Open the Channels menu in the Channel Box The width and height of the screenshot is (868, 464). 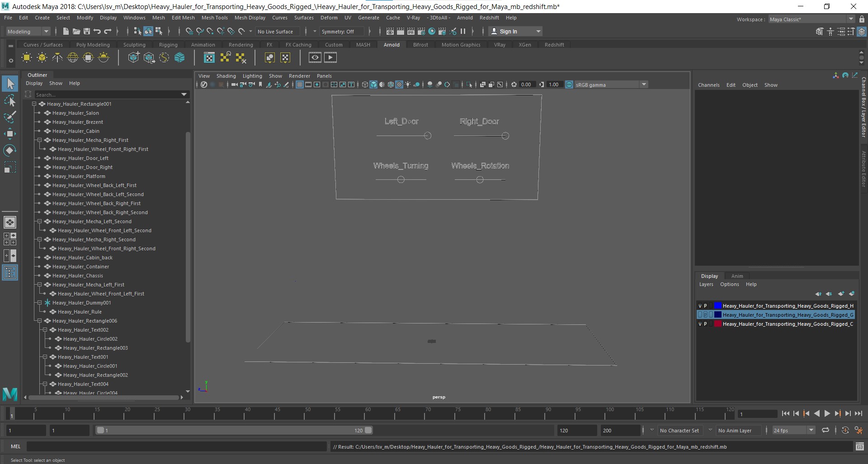click(x=708, y=85)
